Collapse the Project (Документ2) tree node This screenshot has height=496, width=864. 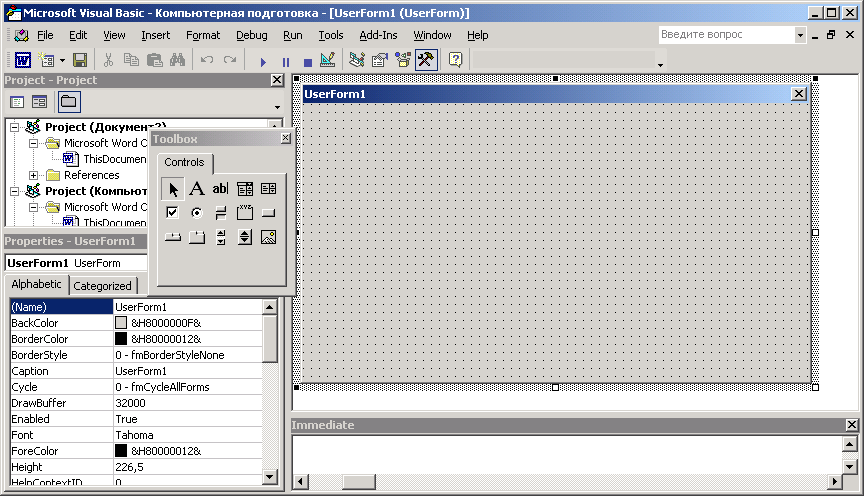pyautogui.click(x=15, y=127)
